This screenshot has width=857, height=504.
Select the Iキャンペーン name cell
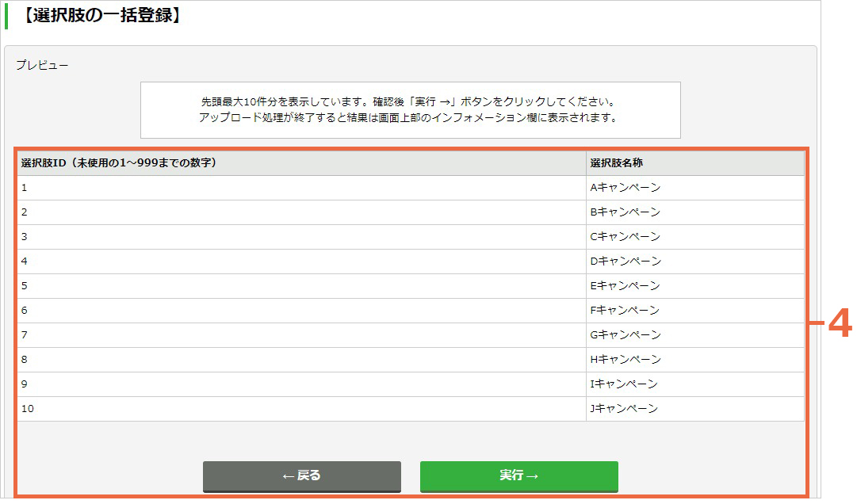pyautogui.click(x=694, y=384)
